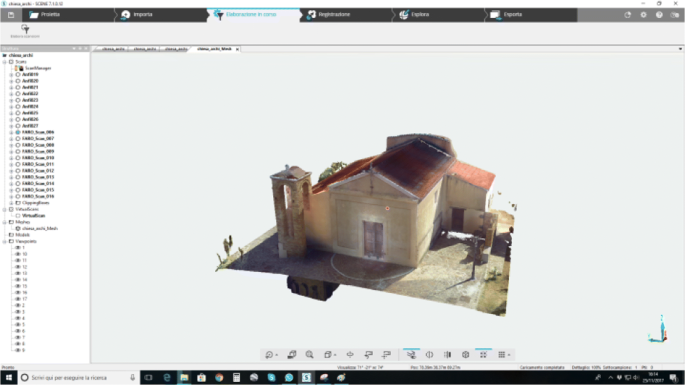
Task: Open the settings gear icon
Action: 643,15
